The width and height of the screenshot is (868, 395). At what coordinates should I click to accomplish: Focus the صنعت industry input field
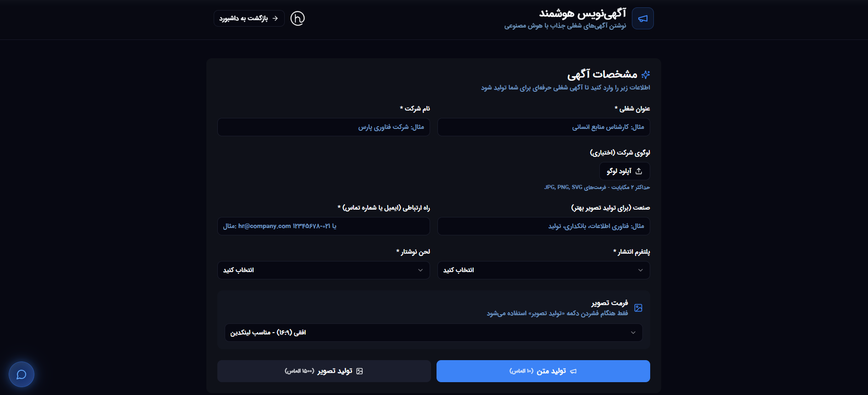(543, 226)
